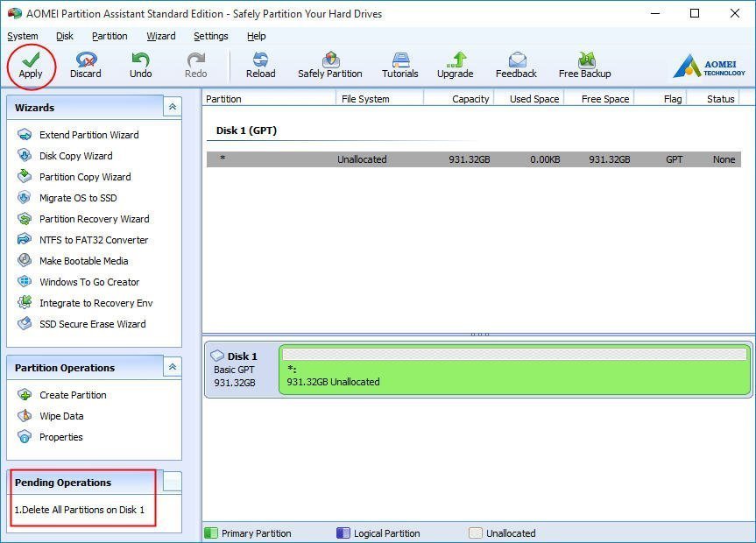This screenshot has width=756, height=543.
Task: Open the Help menu
Action: (x=256, y=36)
